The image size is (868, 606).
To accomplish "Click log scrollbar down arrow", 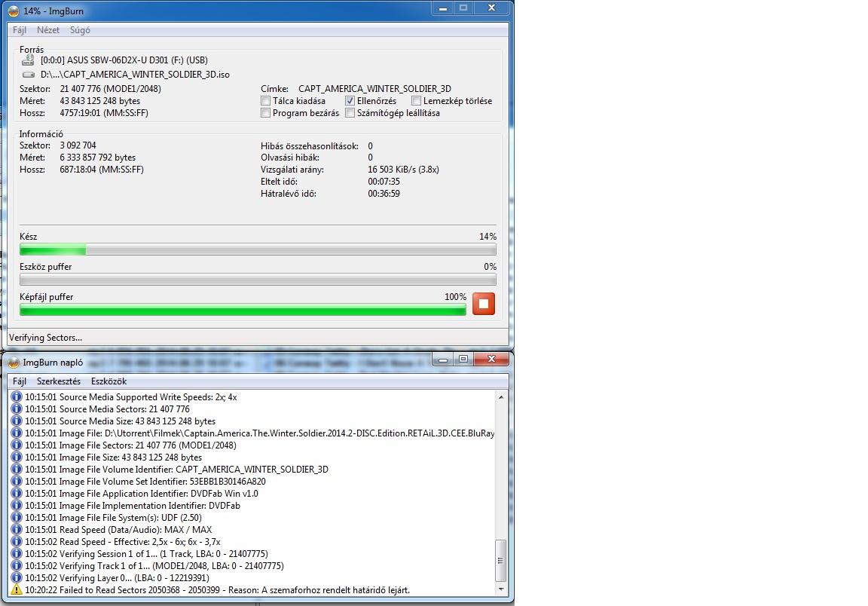I will click(x=500, y=589).
